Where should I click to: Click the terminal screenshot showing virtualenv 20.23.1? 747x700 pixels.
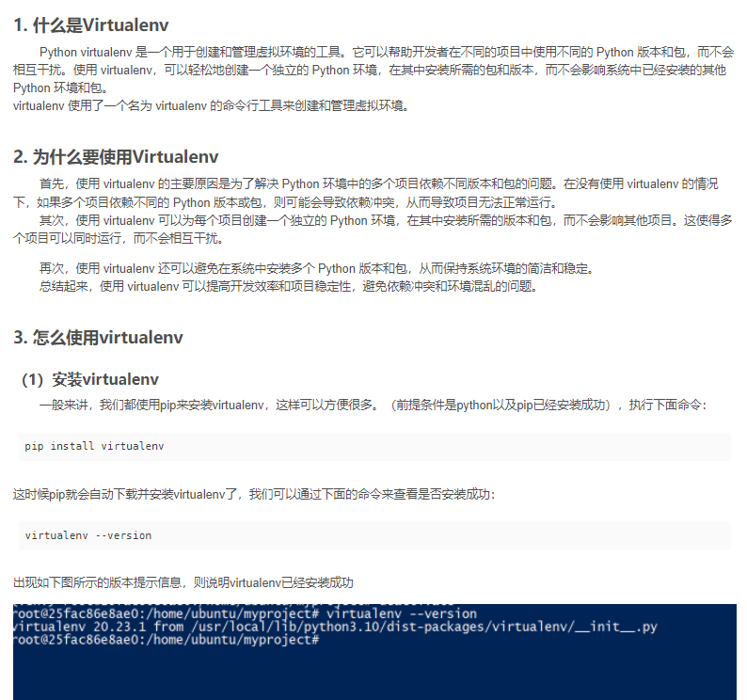click(x=374, y=652)
